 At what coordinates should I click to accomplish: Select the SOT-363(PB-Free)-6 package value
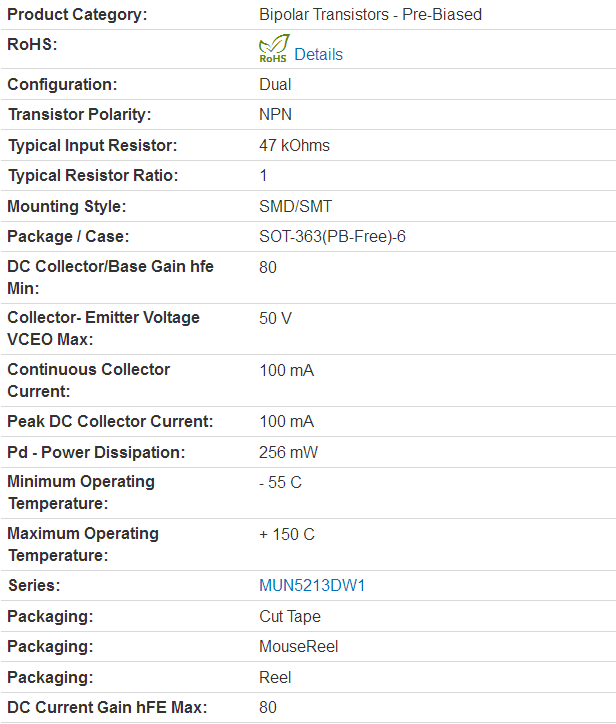click(332, 236)
